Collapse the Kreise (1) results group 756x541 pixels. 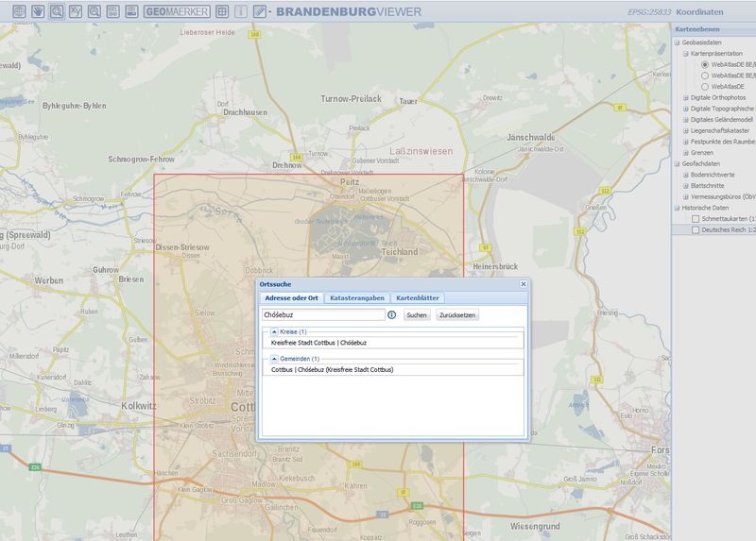[274, 331]
